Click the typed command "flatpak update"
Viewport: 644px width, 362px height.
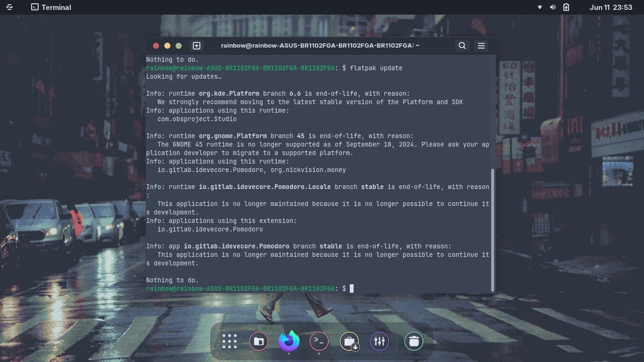click(x=376, y=68)
